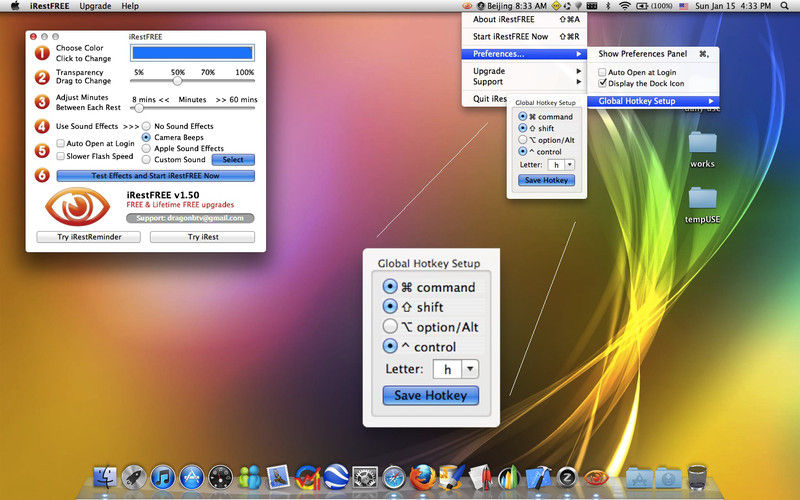Choose Show Preferences Panel
The image size is (800, 500).
coord(654,54)
